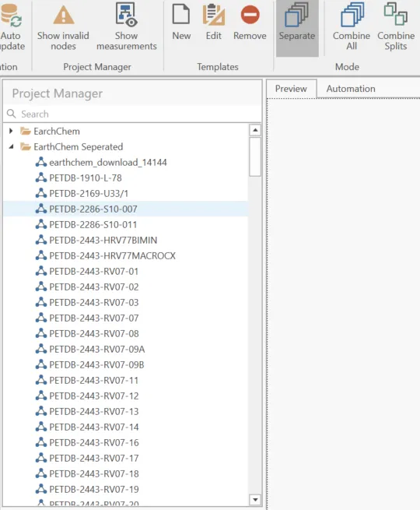The image size is (420, 510).
Task: Select Separate mode
Action: point(297,29)
